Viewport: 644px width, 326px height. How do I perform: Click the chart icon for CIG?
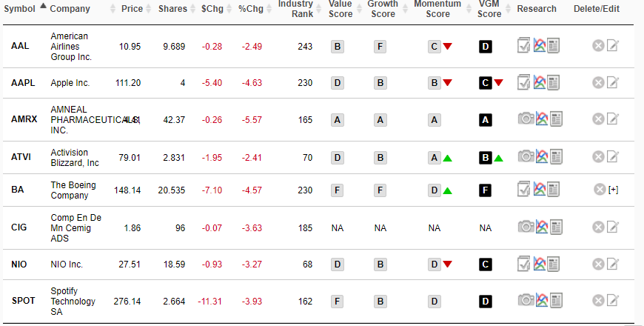point(542,227)
